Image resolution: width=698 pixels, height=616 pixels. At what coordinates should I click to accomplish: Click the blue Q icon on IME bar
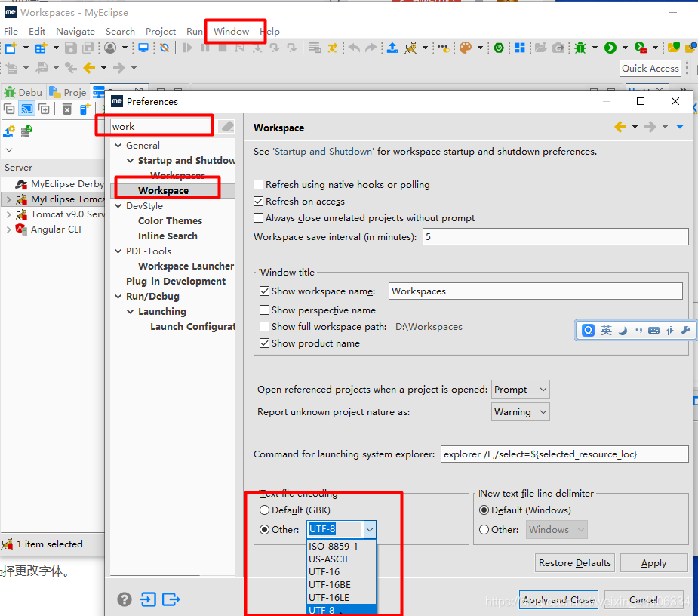(588, 330)
